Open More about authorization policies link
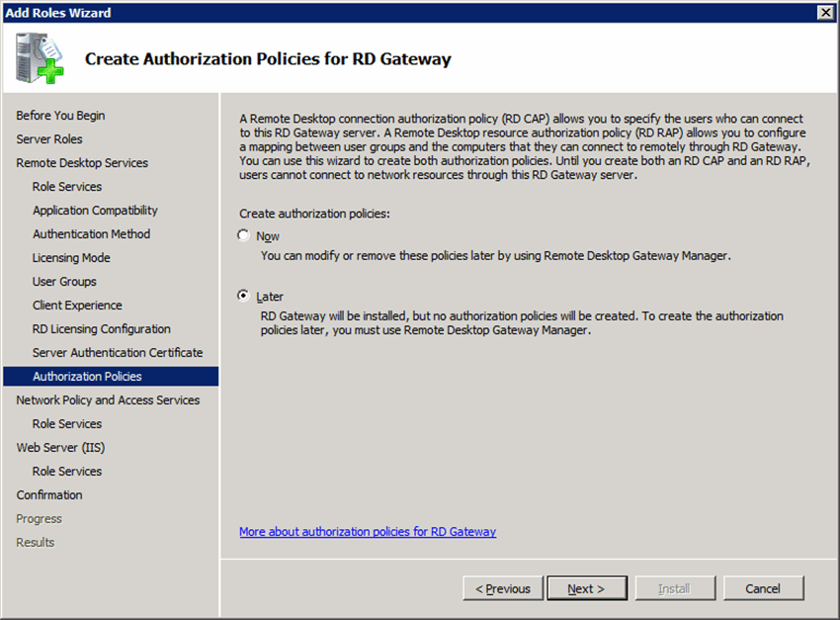This screenshot has width=840, height=620. coord(368,532)
